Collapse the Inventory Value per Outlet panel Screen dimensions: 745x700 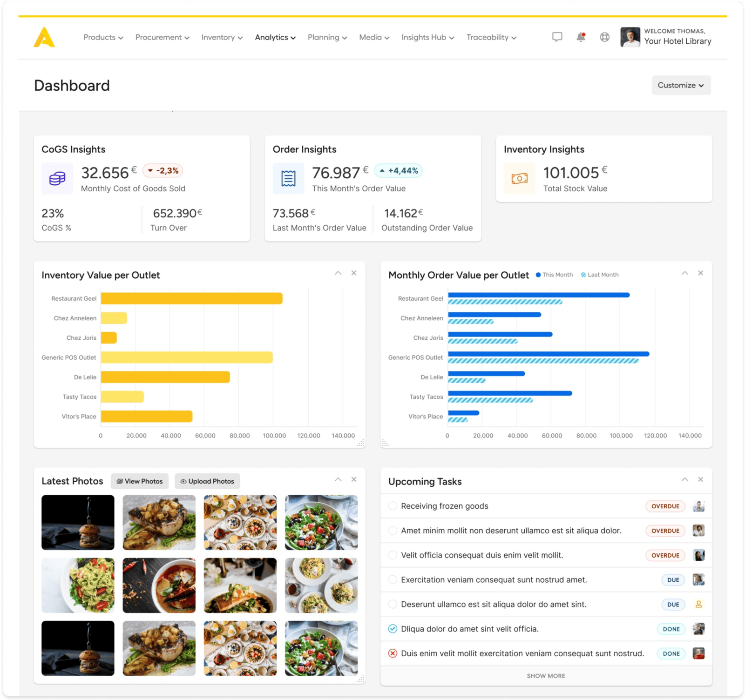(x=338, y=273)
